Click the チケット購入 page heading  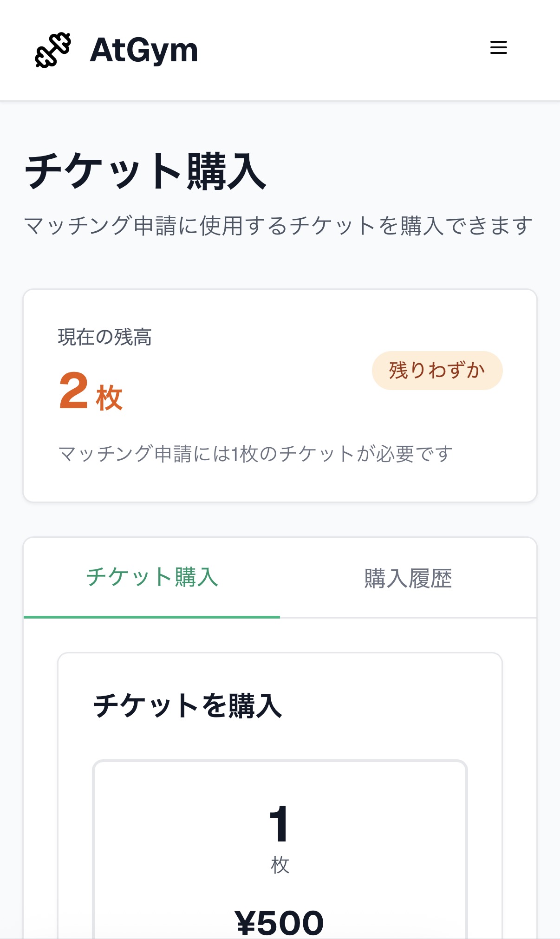click(x=145, y=171)
